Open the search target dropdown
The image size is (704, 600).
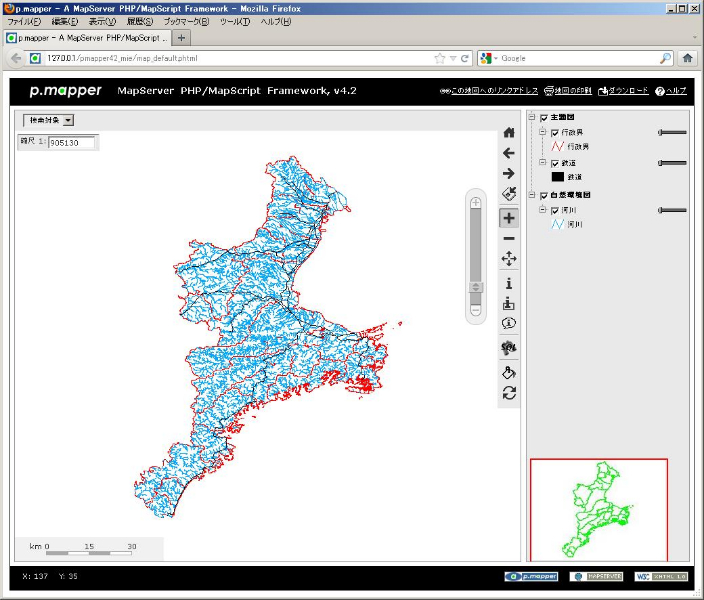pos(49,120)
